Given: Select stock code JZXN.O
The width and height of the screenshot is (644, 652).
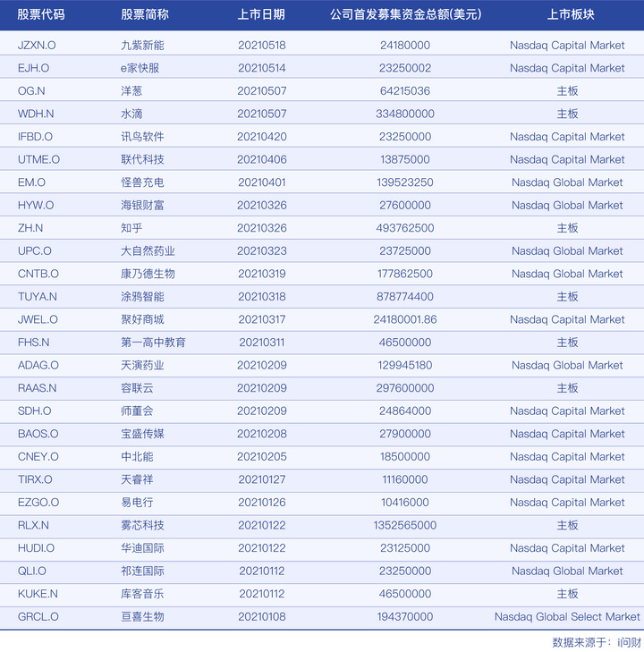Looking at the screenshot, I should tap(37, 46).
